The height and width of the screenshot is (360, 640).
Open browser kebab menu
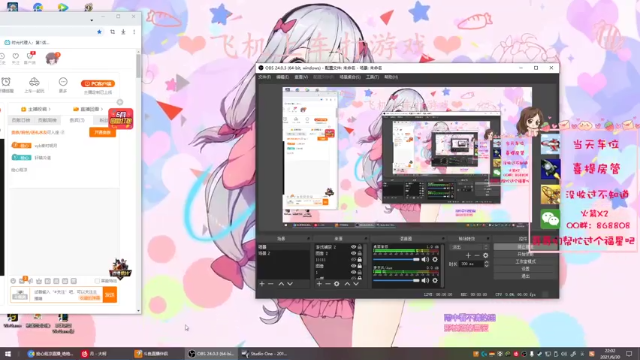(x=134, y=32)
